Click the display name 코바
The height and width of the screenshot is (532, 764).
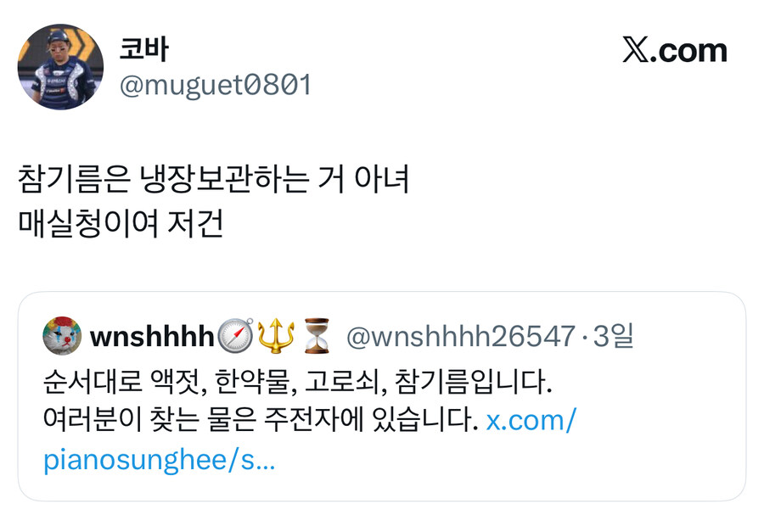[143, 49]
